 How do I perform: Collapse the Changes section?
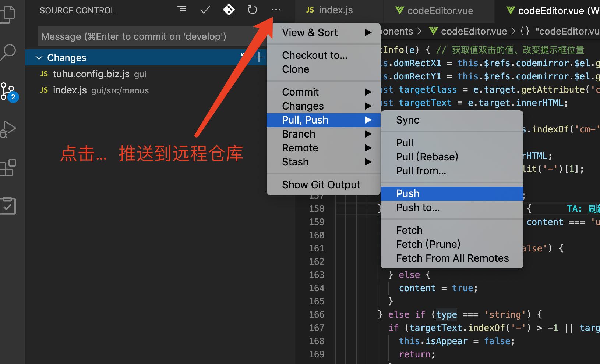[39, 57]
